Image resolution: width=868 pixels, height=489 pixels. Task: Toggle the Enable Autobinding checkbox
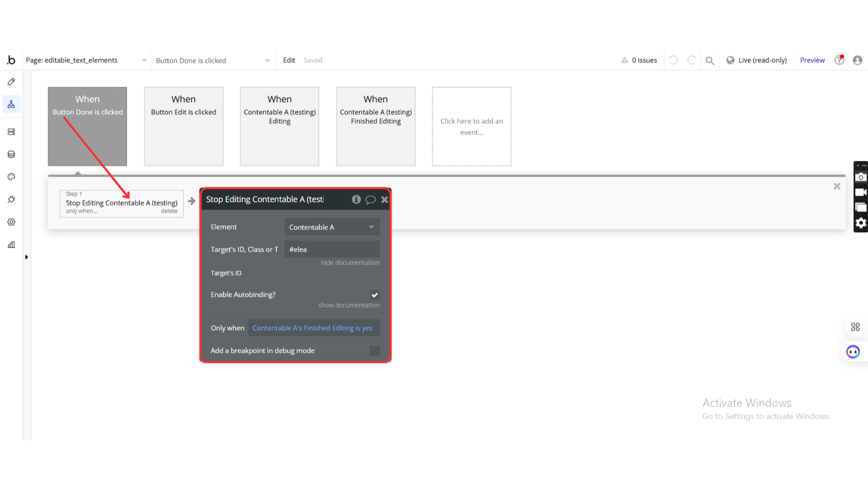pos(375,295)
